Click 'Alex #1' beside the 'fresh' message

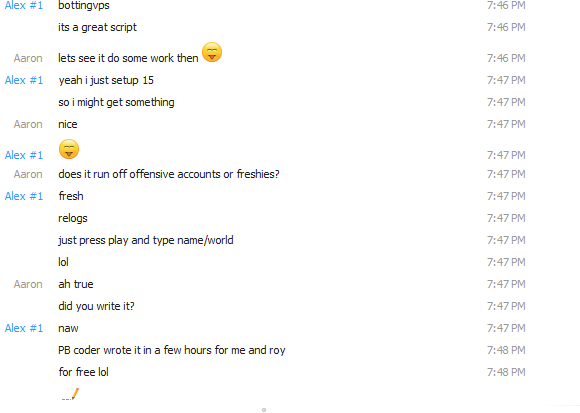[24, 196]
